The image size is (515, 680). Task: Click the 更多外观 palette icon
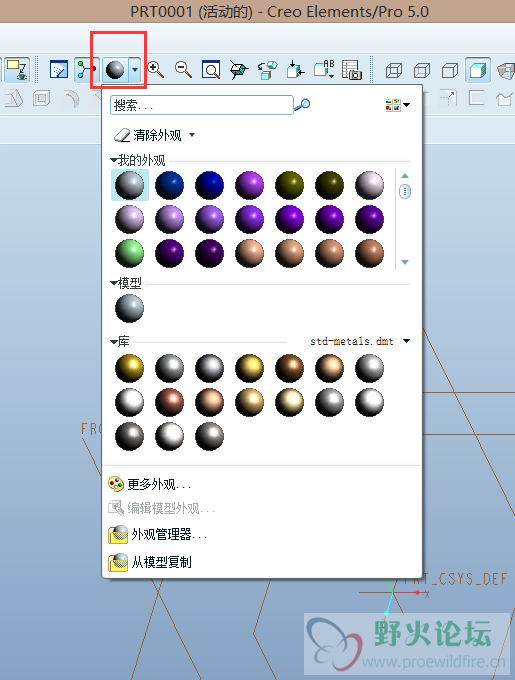point(116,484)
